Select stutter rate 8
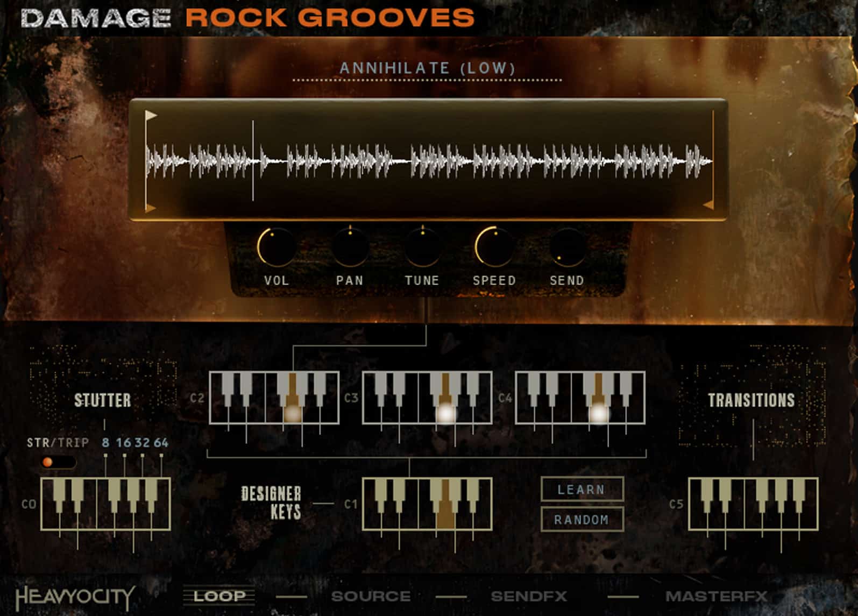The height and width of the screenshot is (616, 858). coord(105,443)
